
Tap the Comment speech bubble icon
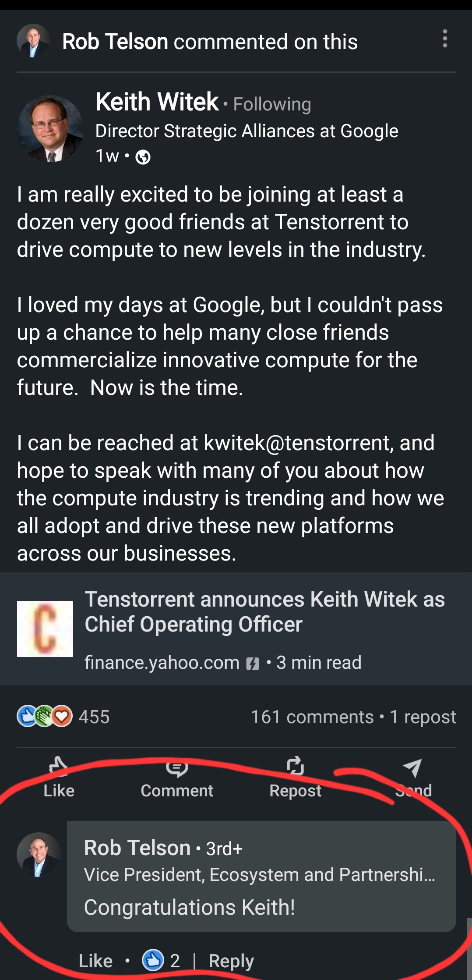coord(177,768)
